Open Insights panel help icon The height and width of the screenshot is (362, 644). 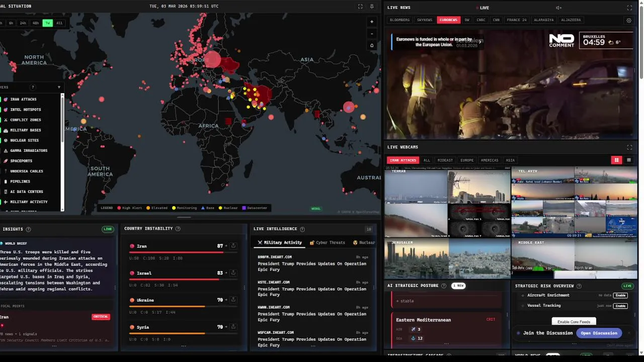pyautogui.click(x=28, y=229)
